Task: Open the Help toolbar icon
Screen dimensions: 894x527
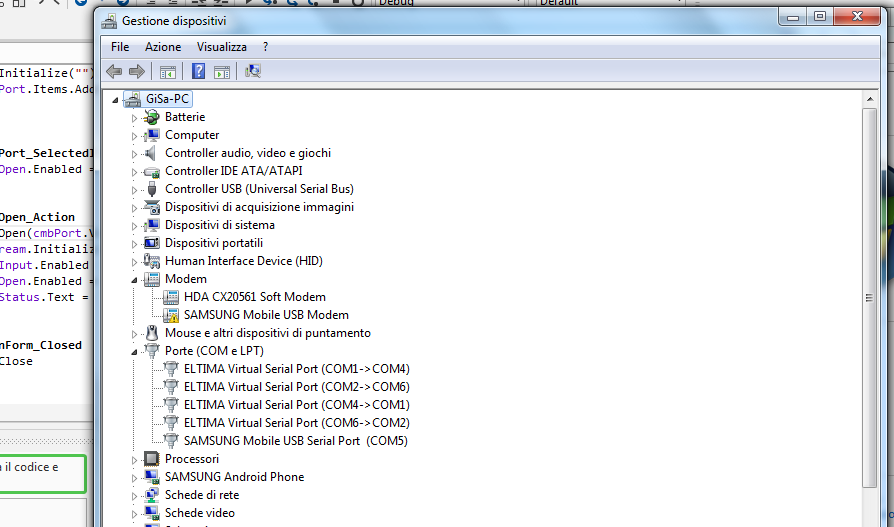Action: [x=198, y=71]
